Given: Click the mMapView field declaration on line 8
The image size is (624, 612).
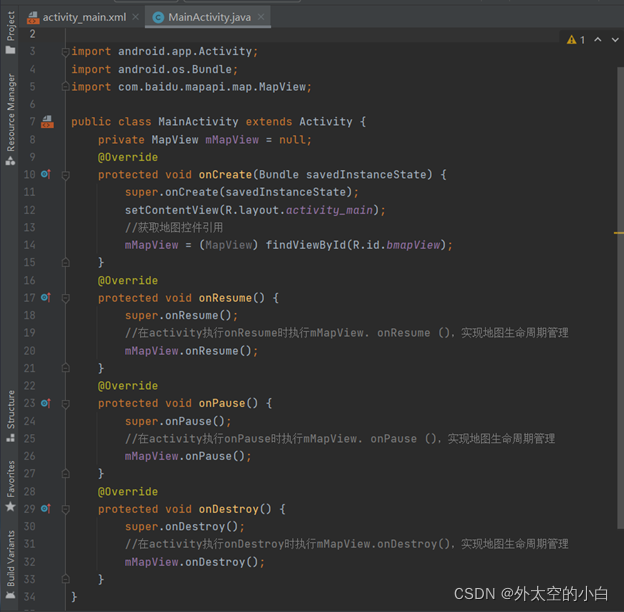Looking at the screenshot, I should click(x=232, y=140).
